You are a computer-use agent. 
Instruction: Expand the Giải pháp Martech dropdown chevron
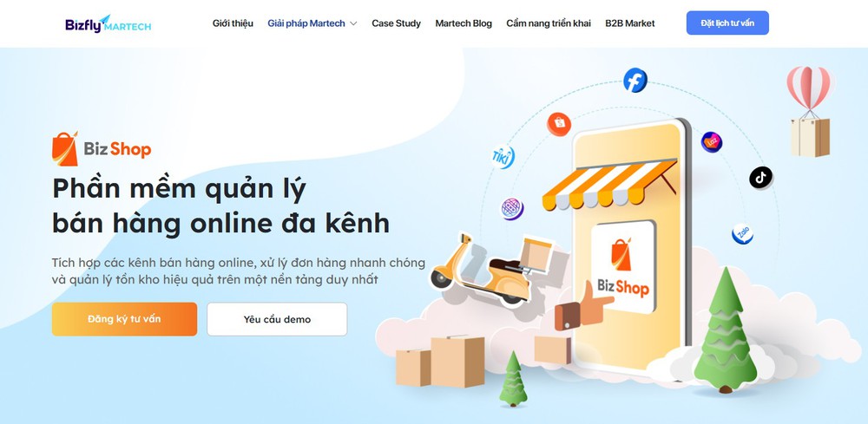pos(353,23)
